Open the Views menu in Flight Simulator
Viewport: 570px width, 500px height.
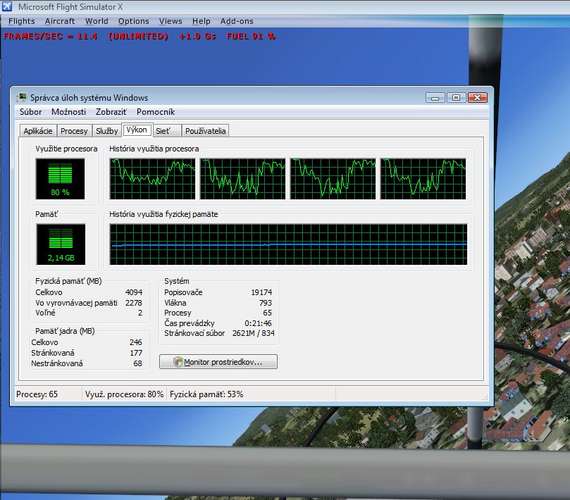(x=170, y=21)
